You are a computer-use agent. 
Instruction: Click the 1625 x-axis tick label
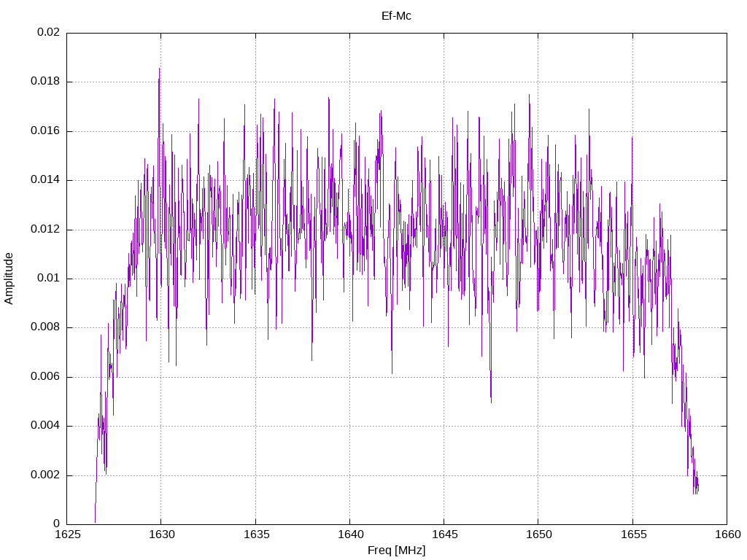67,534
